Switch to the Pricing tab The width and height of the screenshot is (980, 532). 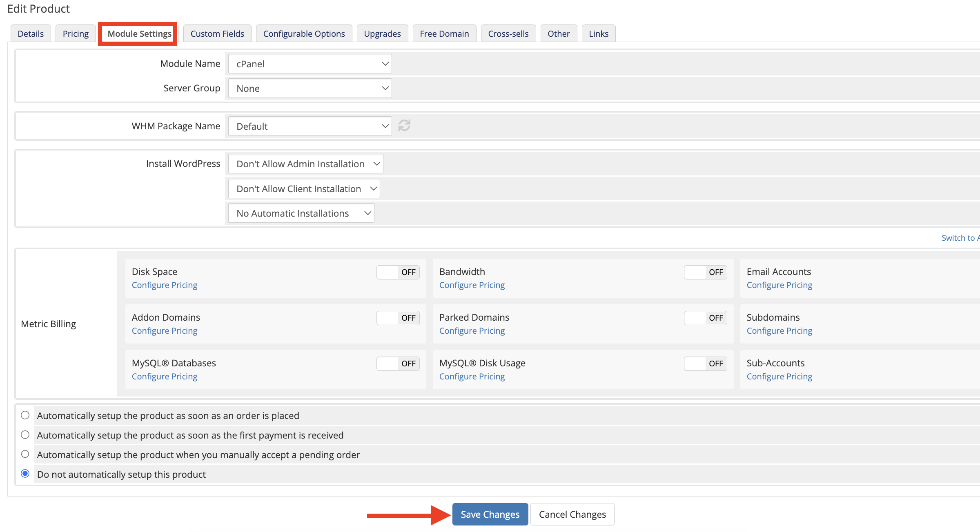tap(76, 33)
